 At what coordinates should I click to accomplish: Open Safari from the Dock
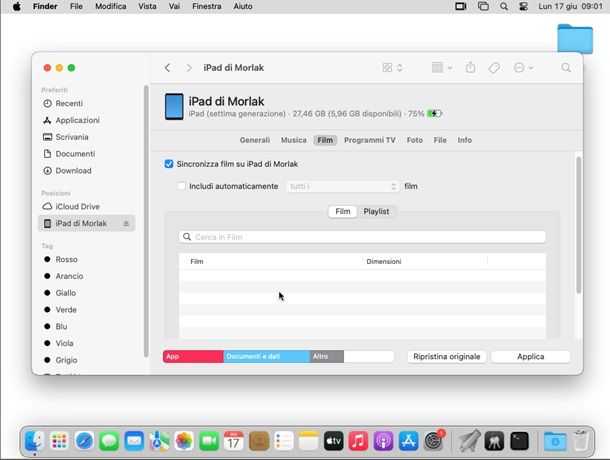84,441
